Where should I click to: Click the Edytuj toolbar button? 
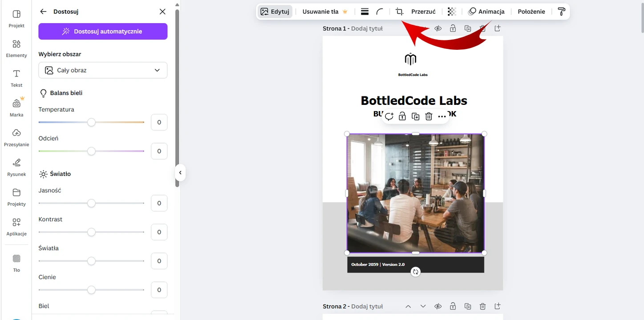(275, 12)
